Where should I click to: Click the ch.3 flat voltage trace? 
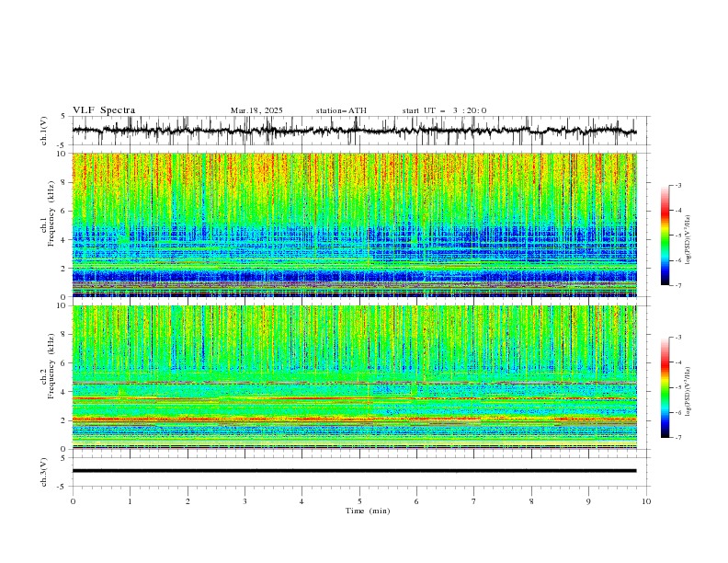(355, 471)
